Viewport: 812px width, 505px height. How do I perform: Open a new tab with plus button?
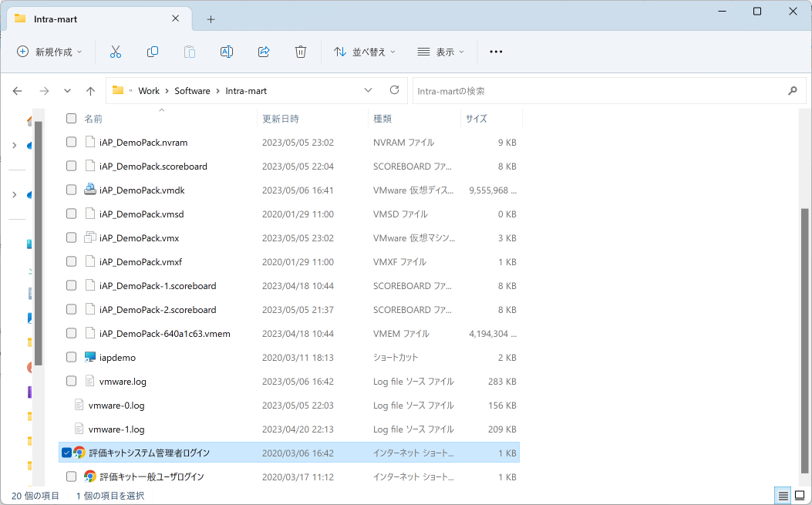coord(211,19)
